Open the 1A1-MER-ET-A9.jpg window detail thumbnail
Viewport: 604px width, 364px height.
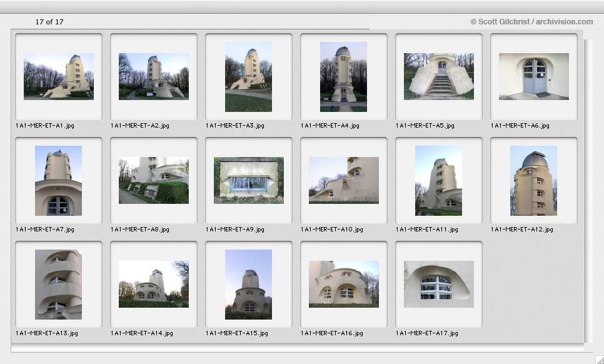(x=249, y=180)
